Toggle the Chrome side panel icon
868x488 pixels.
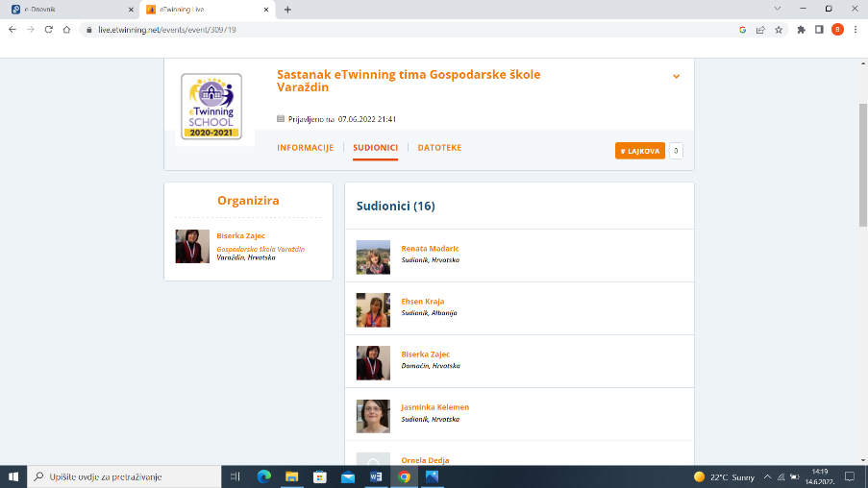pyautogui.click(x=819, y=30)
